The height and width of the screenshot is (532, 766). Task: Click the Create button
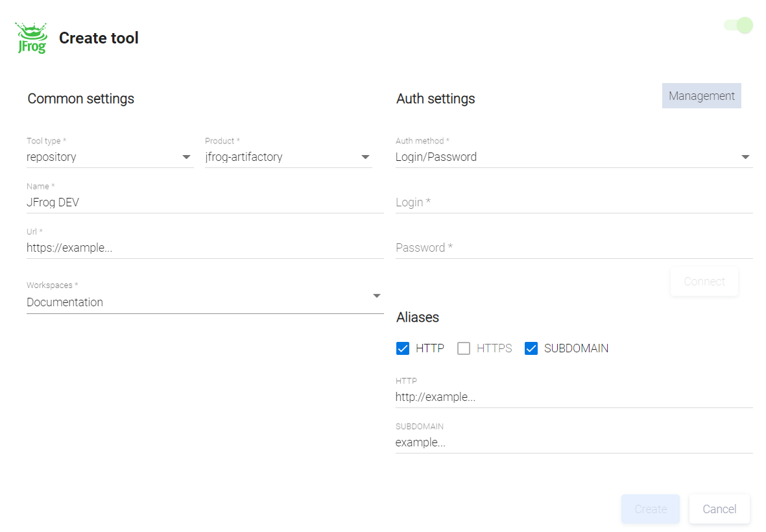coord(650,509)
